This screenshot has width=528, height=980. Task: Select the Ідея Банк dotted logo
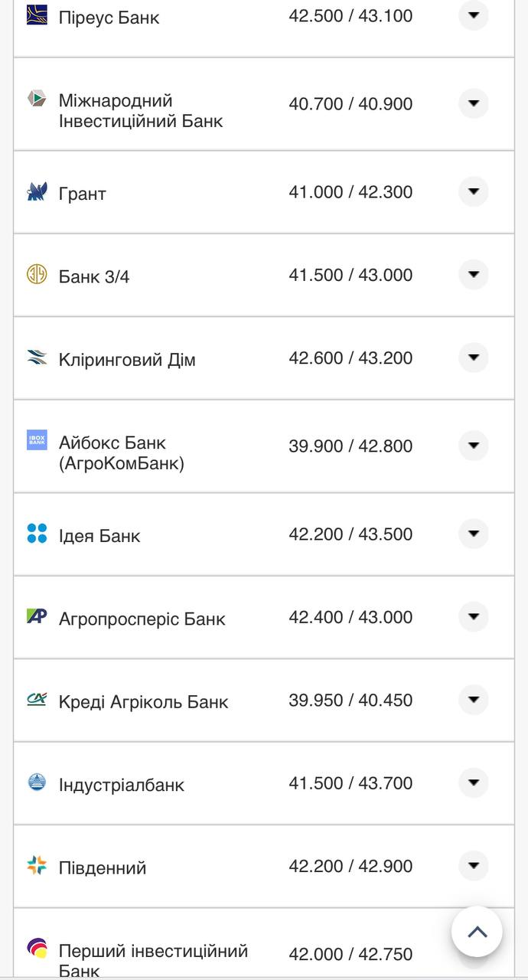[x=36, y=534]
